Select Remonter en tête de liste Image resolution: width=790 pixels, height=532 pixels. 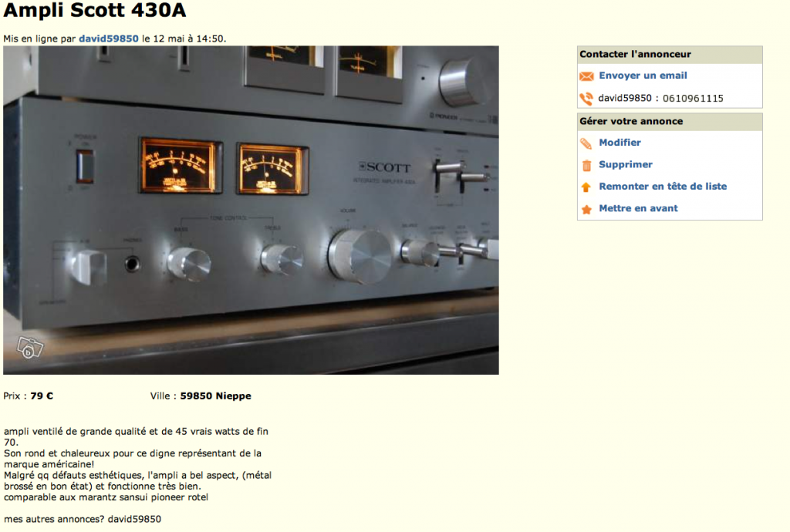pos(663,187)
